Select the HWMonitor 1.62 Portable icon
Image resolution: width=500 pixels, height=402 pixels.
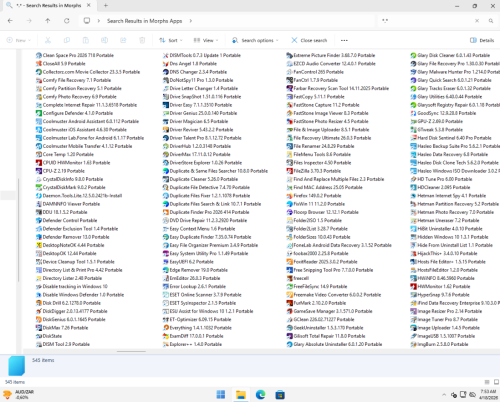click(413, 286)
